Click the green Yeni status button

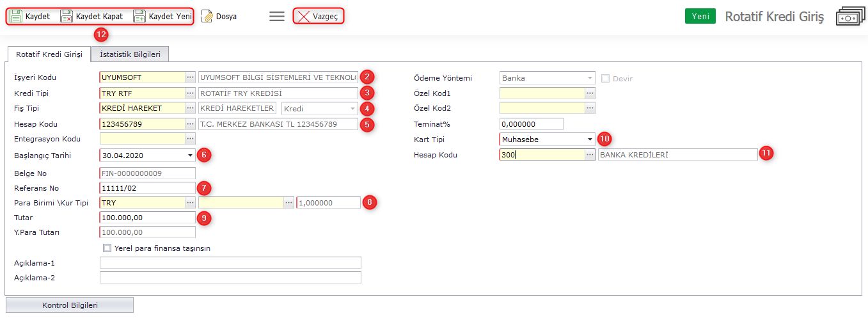pyautogui.click(x=700, y=17)
